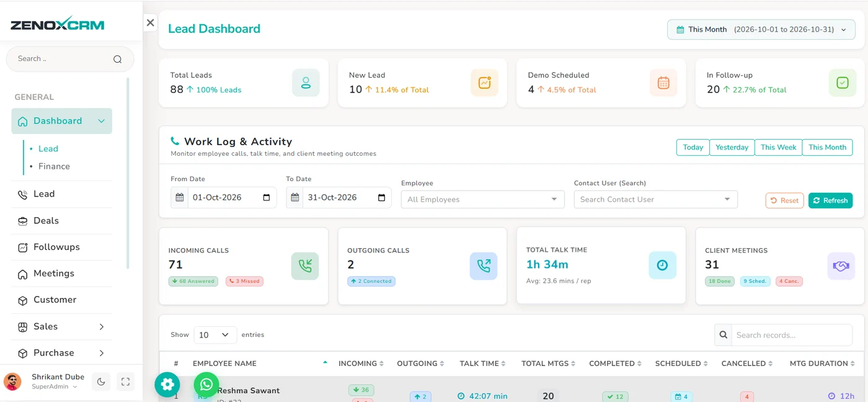Viewport: 868px width, 402px height.
Task: Select the Lead sub-item under Dashboard
Action: [x=48, y=149]
